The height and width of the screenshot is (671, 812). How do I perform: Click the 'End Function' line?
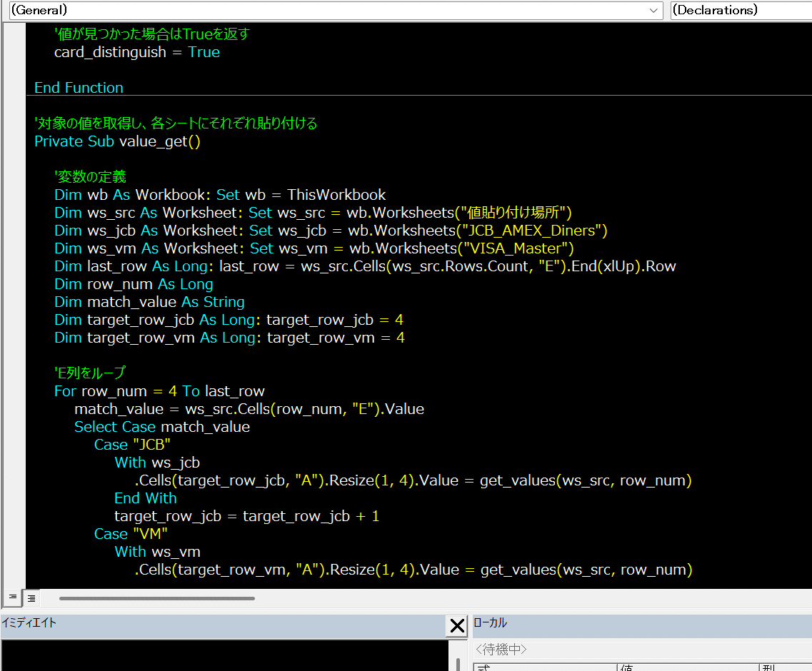pos(79,88)
